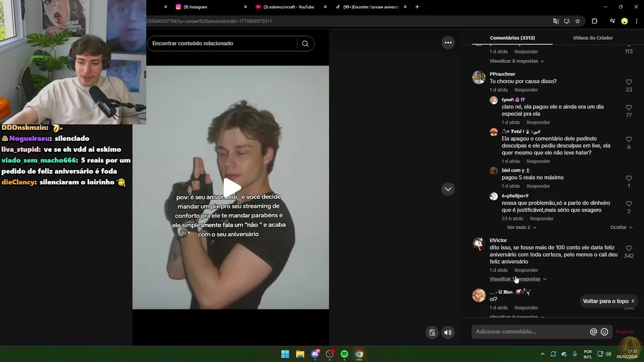The width and height of the screenshot is (644, 362).
Task: Play the TikTok video
Action: tap(231, 188)
